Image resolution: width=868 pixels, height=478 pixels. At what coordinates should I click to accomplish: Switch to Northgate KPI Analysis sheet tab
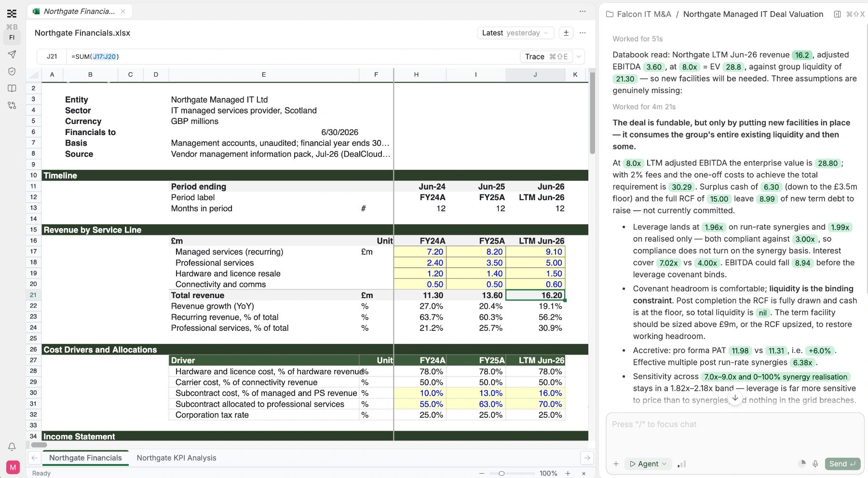(176, 458)
